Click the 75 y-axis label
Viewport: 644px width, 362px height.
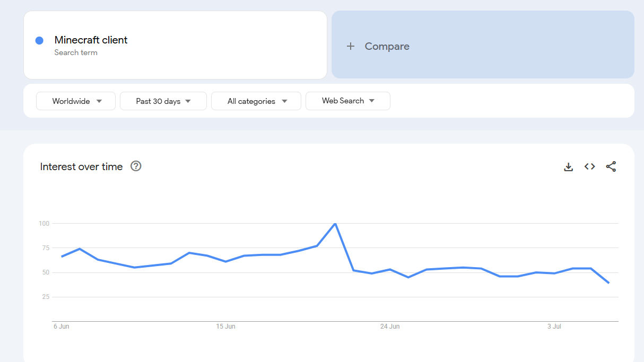pos(46,248)
